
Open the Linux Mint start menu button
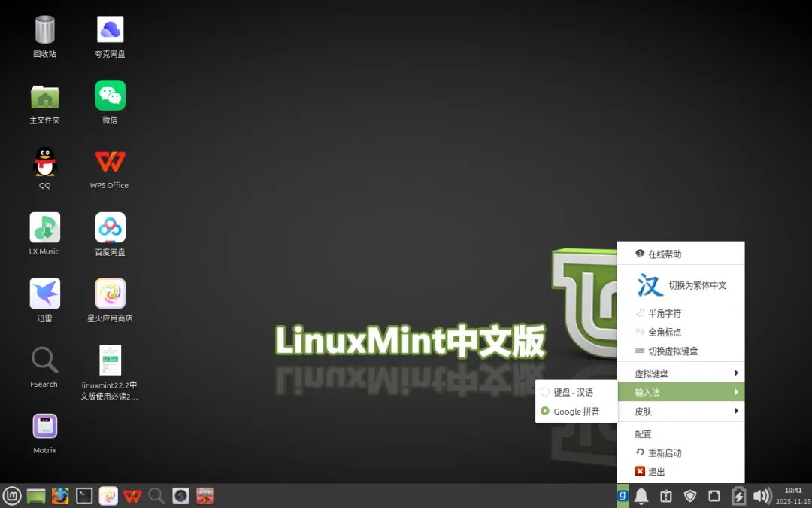tap(12, 496)
